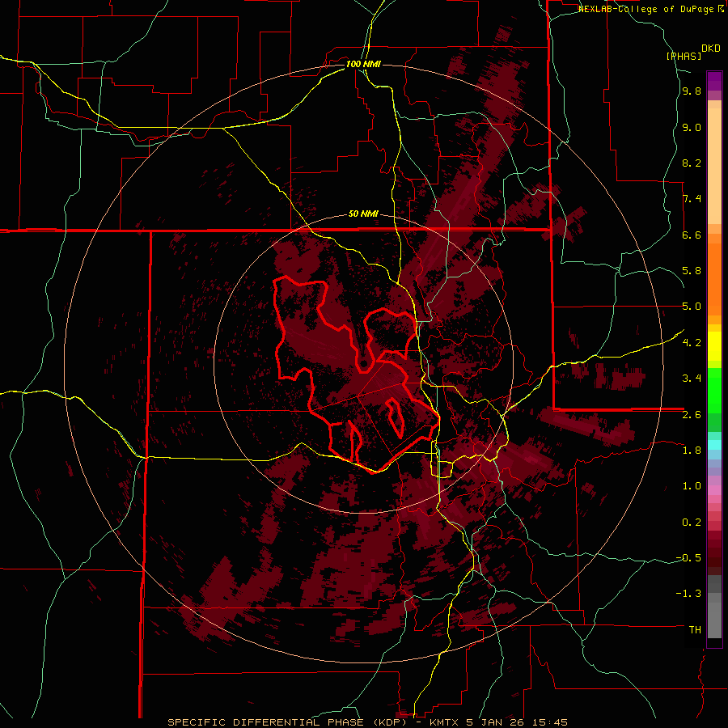Click the 2.6 color scale value

pyautogui.click(x=692, y=415)
